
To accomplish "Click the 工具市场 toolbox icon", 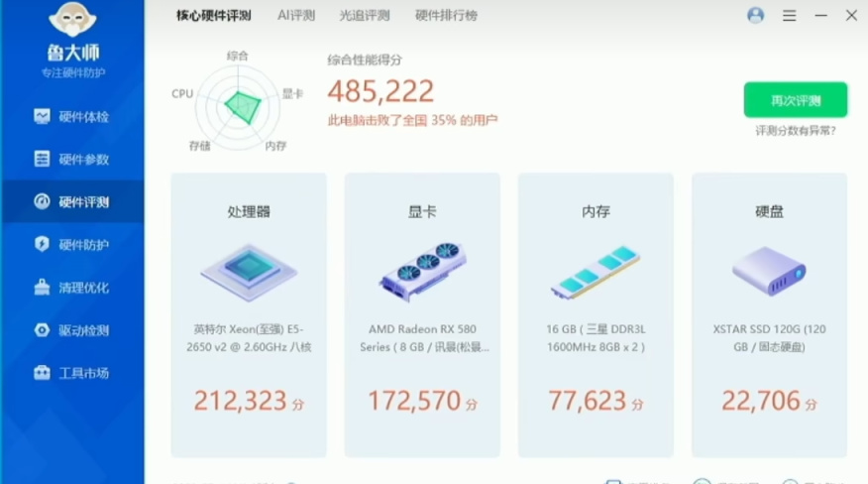I will tap(42, 373).
